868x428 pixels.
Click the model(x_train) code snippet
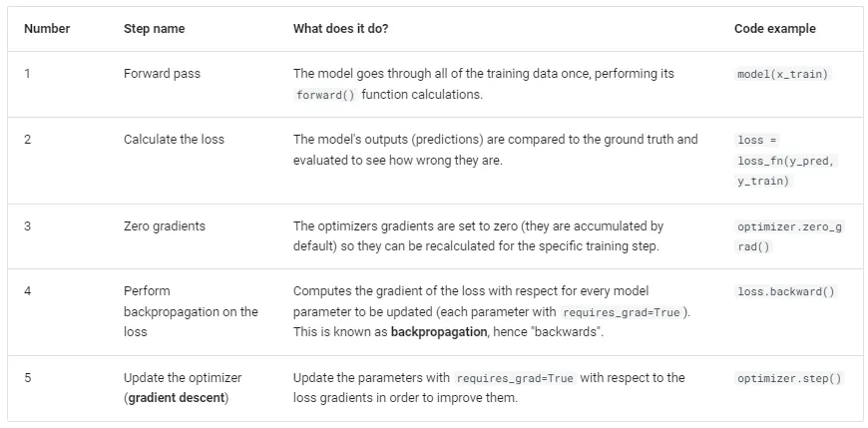pos(782,75)
